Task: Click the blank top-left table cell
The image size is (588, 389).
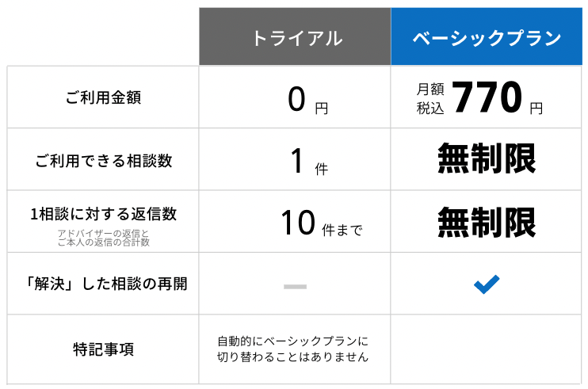Action: tap(103, 37)
